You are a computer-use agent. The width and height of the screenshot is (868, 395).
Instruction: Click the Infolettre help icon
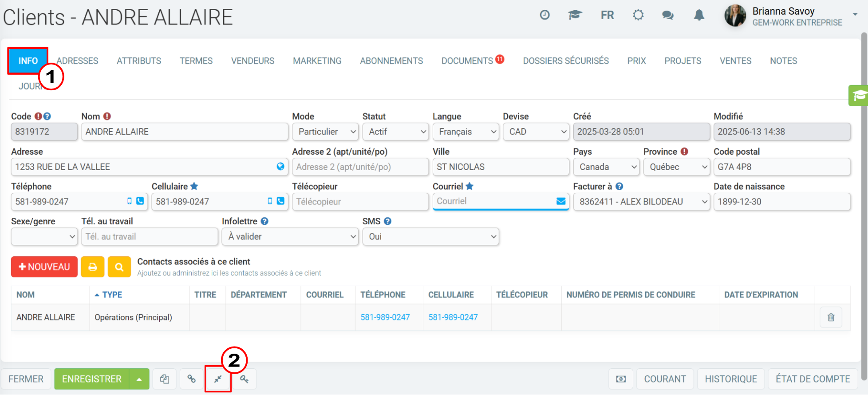coord(264,221)
